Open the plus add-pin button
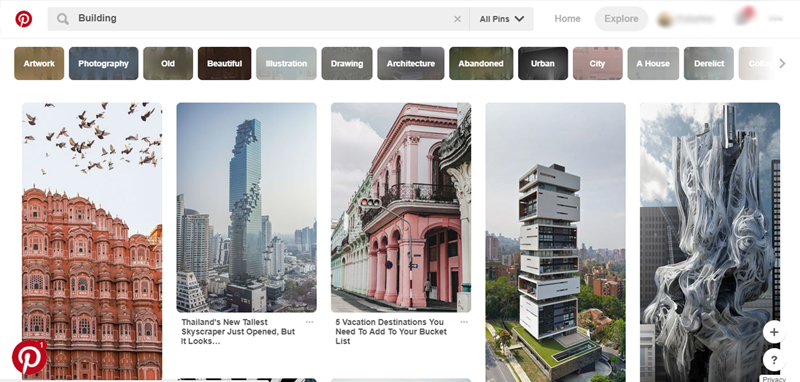The width and height of the screenshot is (800, 382). tap(773, 333)
